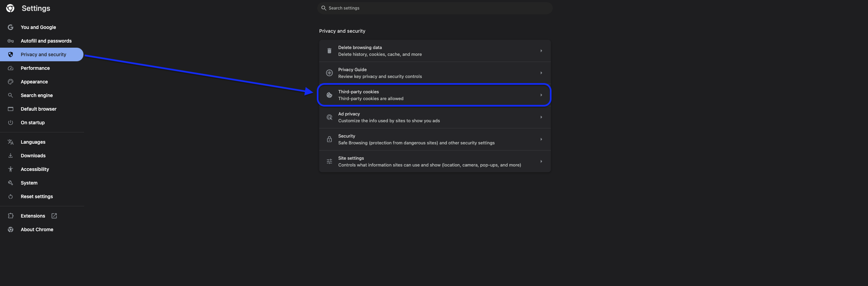Focus the Search settings field
This screenshot has width=868, height=286.
click(x=436, y=8)
